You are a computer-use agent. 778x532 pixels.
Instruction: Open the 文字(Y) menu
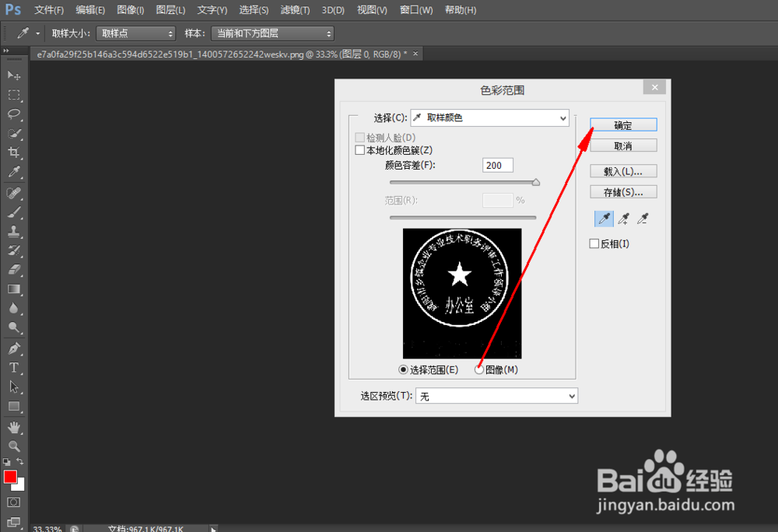click(x=212, y=10)
